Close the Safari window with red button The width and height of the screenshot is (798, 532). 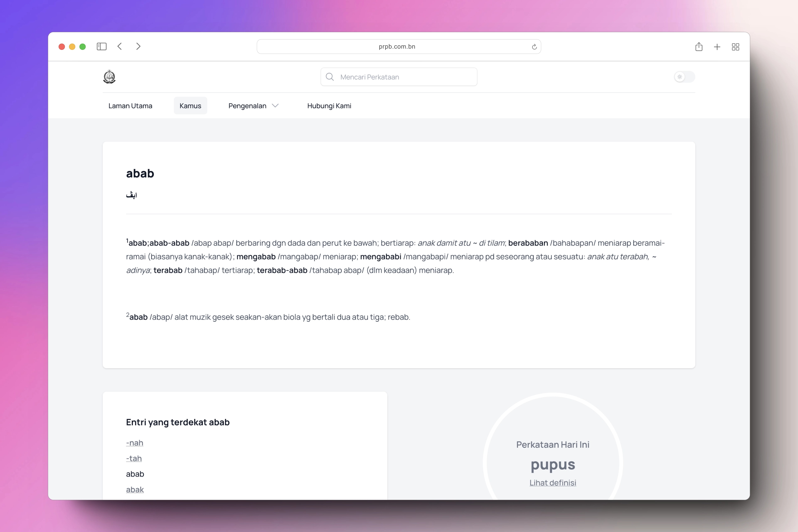[x=62, y=47]
